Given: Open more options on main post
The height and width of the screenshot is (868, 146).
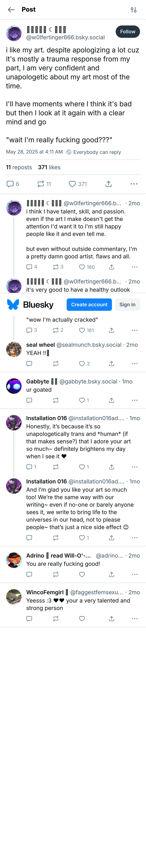Looking at the screenshot, I should 134,184.
